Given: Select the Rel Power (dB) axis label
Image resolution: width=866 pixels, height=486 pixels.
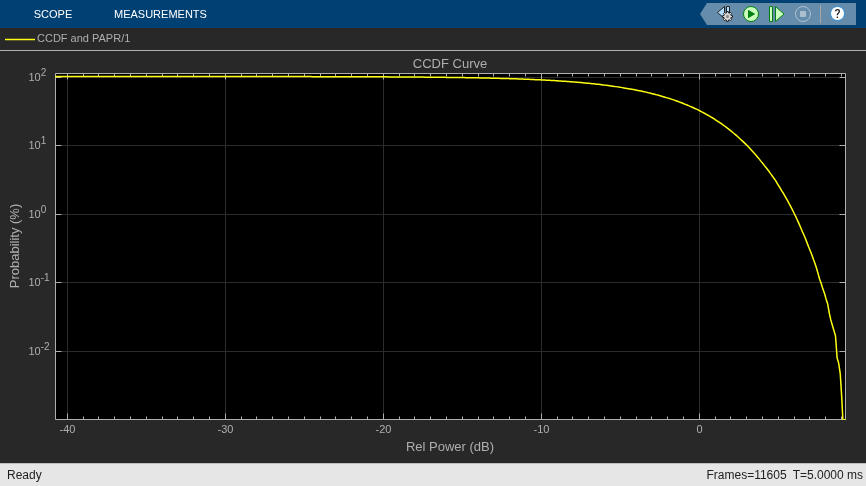Looking at the screenshot, I should (450, 447).
